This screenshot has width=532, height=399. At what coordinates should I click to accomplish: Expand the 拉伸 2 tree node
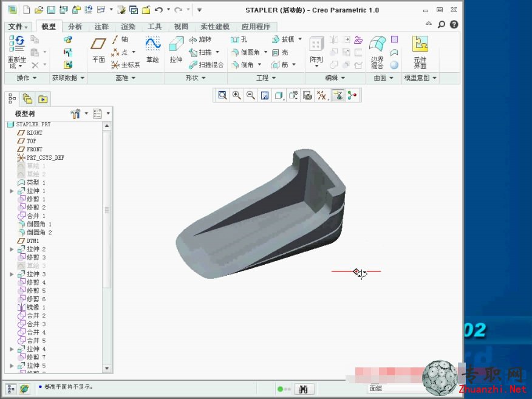click(x=12, y=250)
